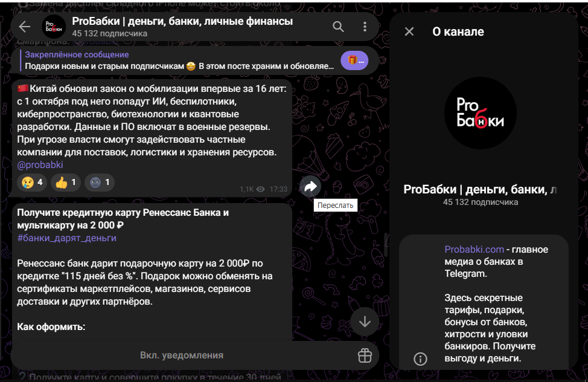Click the eye views icon on China post
The width and height of the screenshot is (588, 382).
click(x=261, y=189)
